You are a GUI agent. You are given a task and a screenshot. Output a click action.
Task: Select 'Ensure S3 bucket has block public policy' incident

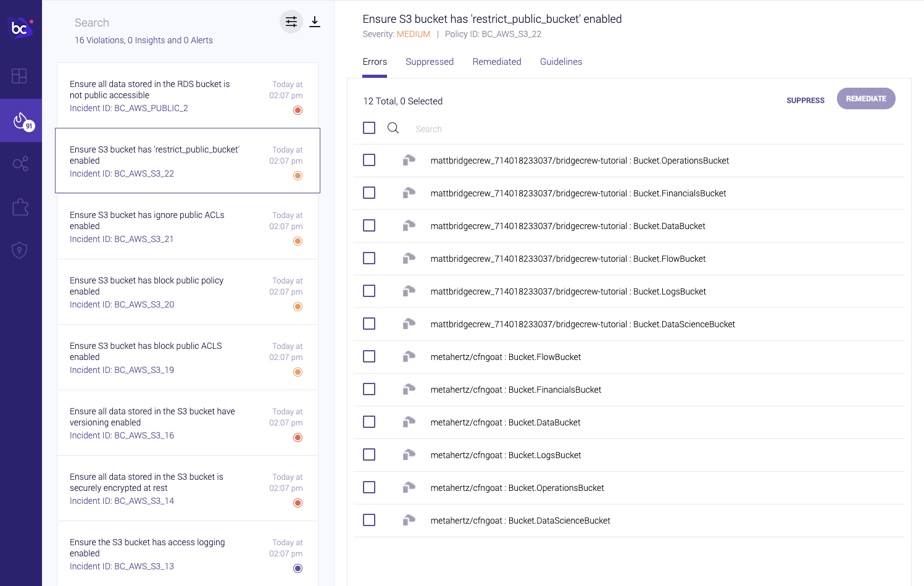(188, 292)
